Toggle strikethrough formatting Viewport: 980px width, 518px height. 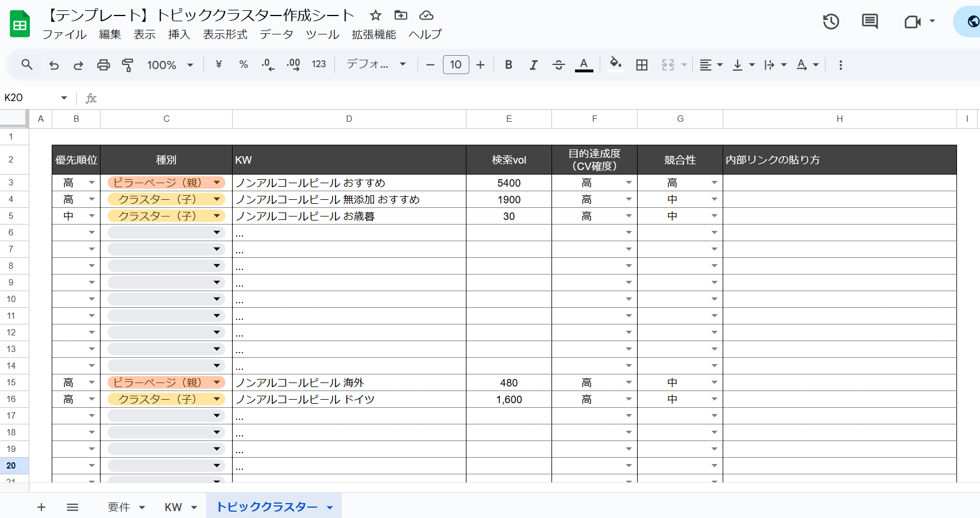tap(558, 65)
